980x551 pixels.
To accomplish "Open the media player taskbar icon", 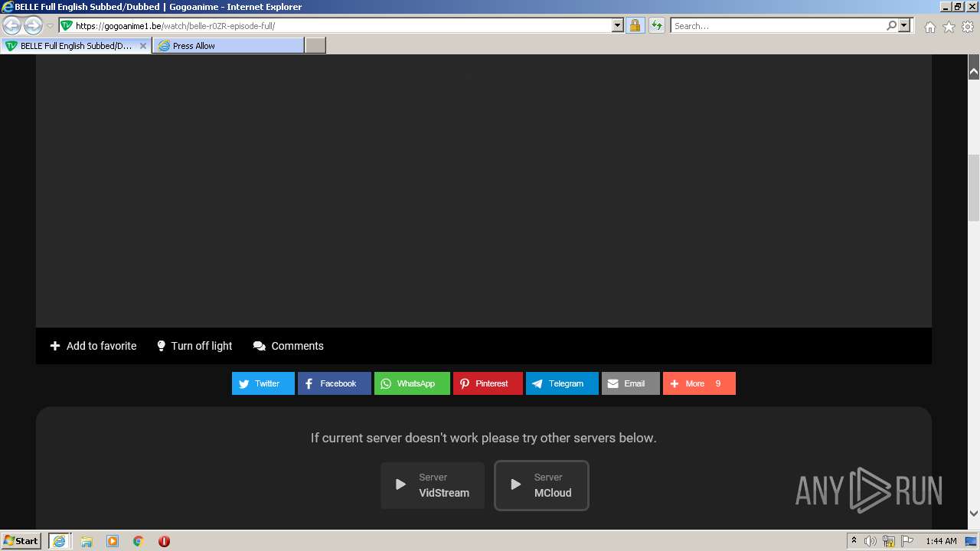I will [113, 541].
